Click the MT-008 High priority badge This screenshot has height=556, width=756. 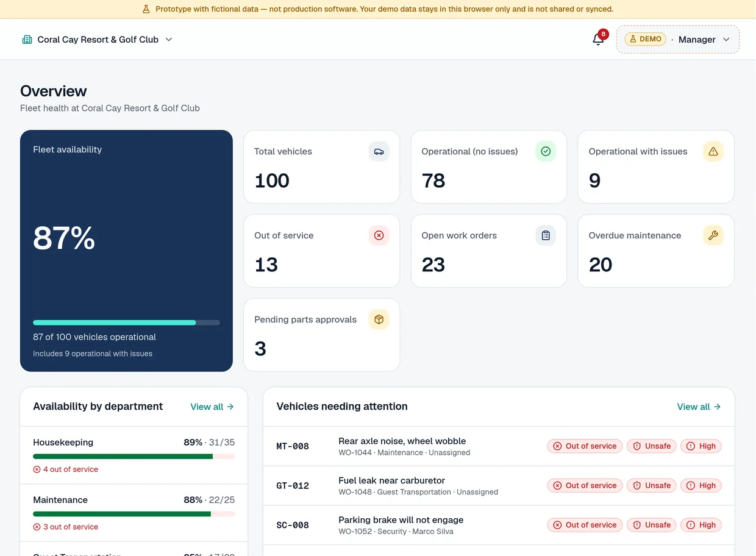click(701, 446)
